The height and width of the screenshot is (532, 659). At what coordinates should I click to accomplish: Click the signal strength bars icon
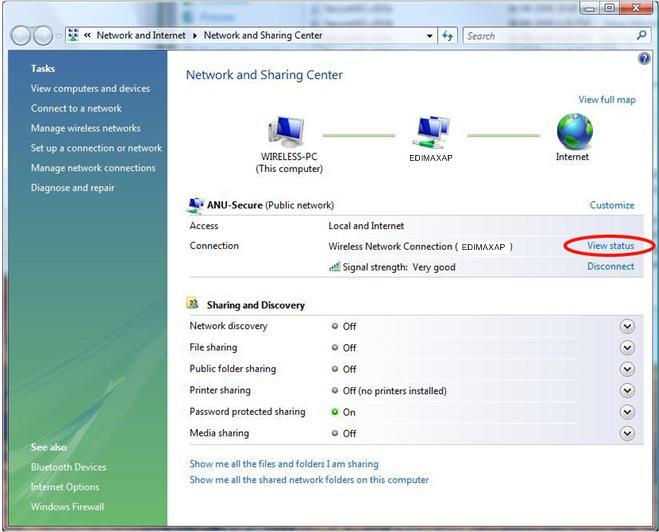point(335,266)
